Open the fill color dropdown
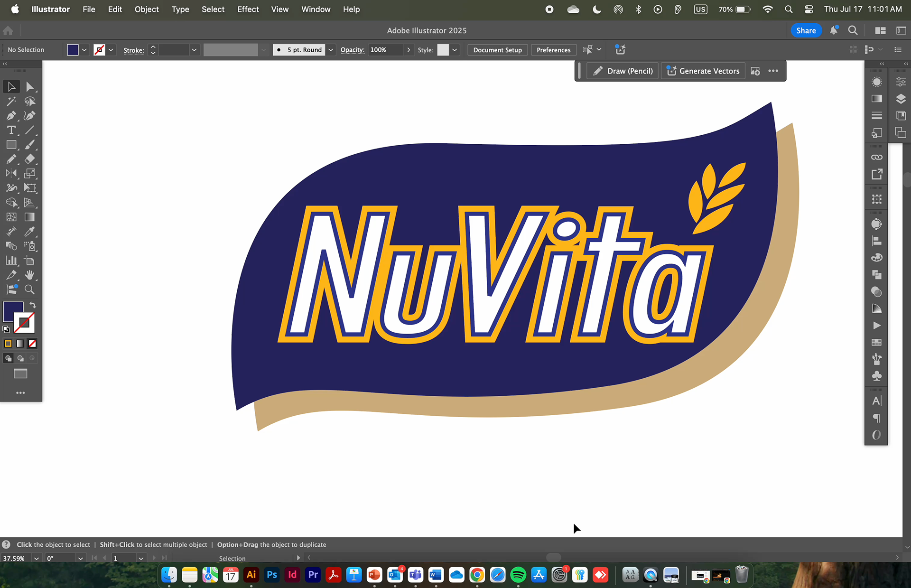The height and width of the screenshot is (588, 911). pyautogui.click(x=84, y=50)
